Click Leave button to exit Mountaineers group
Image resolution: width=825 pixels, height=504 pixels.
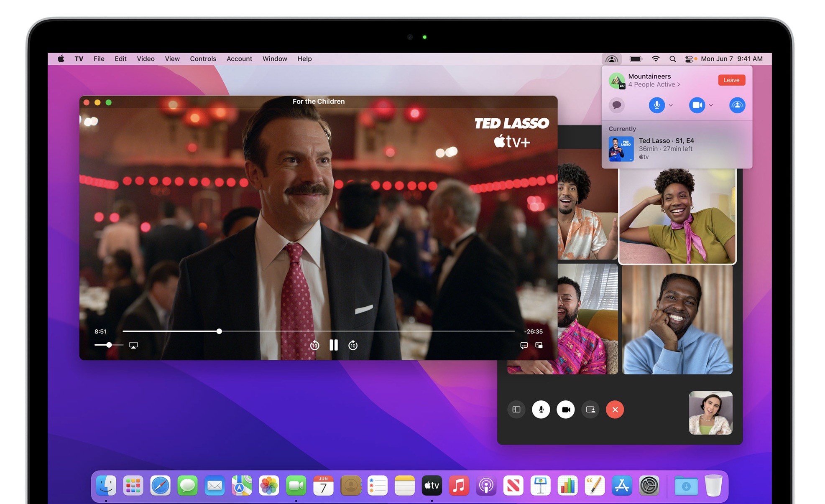point(732,79)
